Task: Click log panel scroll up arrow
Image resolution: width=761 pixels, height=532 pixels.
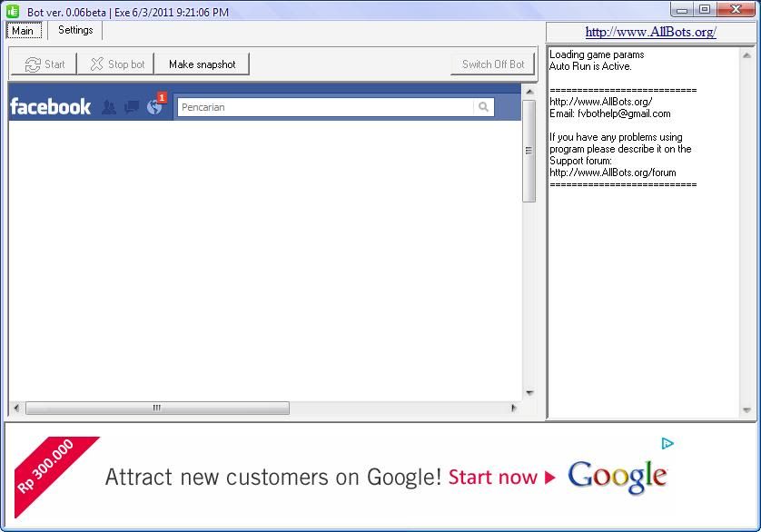Action: 747,55
